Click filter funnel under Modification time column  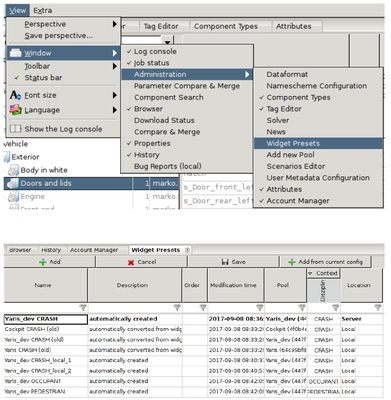coord(260,308)
